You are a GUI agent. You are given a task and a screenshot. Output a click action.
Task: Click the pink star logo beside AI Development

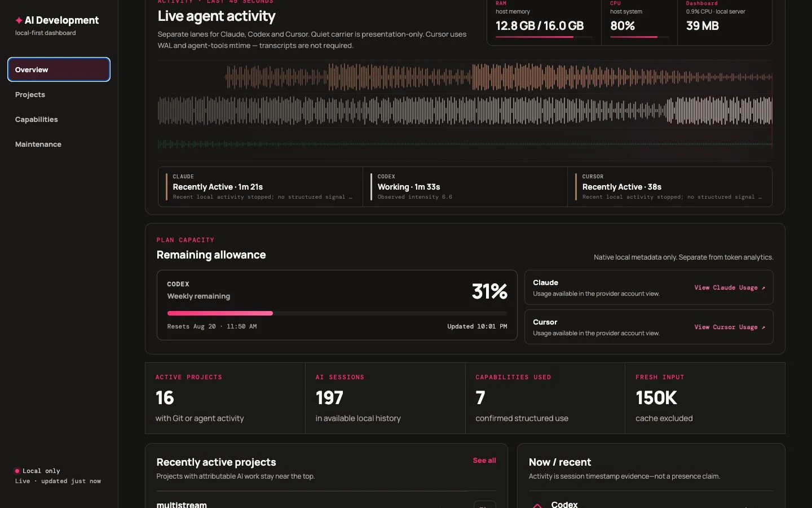[19, 20]
